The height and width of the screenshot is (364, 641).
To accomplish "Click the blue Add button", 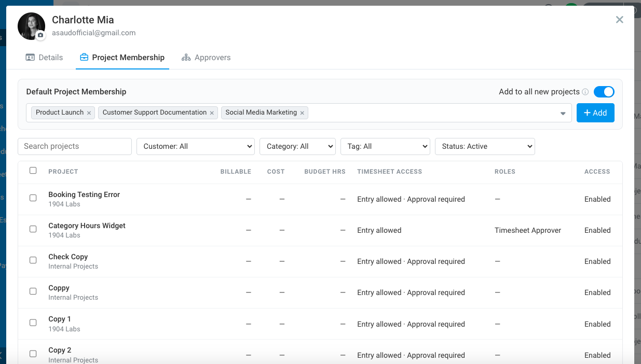I will tap(595, 113).
